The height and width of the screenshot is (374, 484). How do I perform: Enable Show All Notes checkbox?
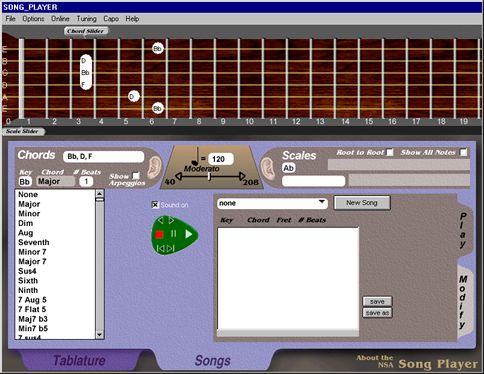point(463,152)
